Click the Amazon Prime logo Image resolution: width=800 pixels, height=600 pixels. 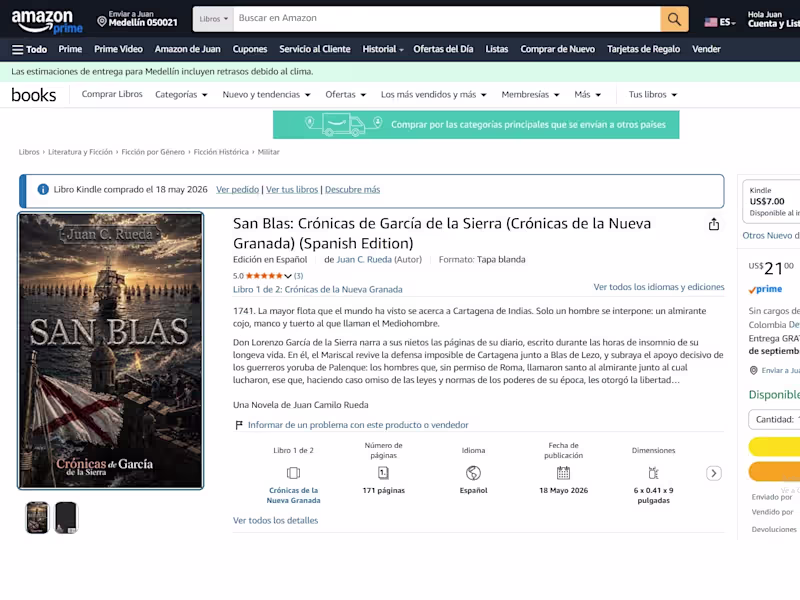47,21
